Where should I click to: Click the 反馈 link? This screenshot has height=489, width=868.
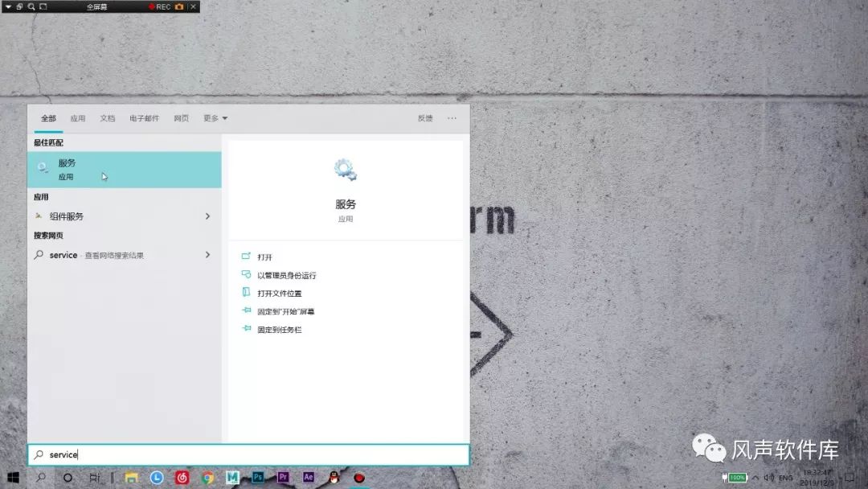tap(426, 117)
